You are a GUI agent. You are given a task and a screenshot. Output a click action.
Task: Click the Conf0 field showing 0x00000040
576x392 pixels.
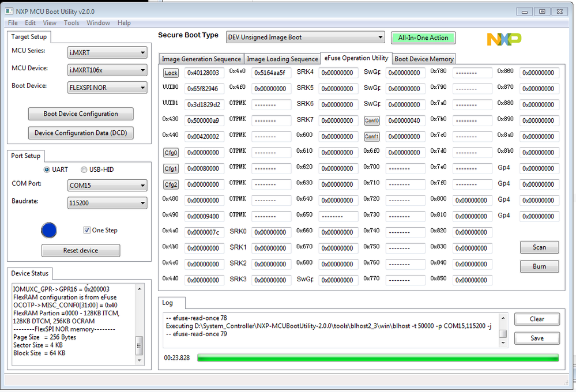point(405,120)
